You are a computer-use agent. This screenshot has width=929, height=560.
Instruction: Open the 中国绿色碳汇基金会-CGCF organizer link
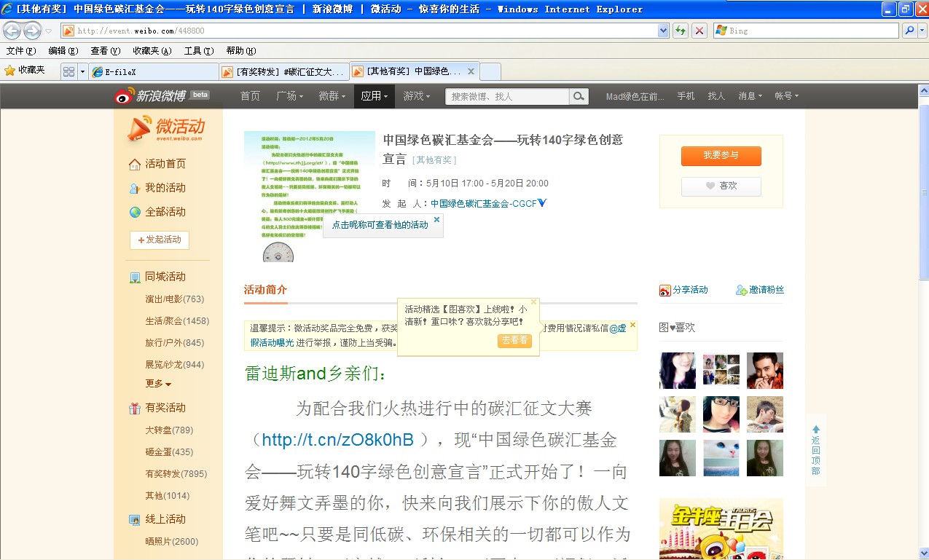484,204
